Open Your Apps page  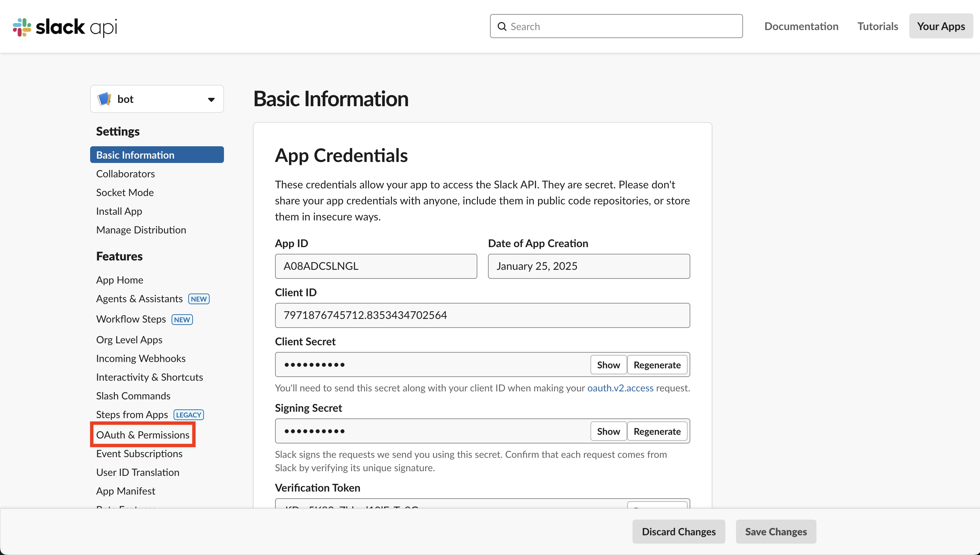pyautogui.click(x=940, y=26)
